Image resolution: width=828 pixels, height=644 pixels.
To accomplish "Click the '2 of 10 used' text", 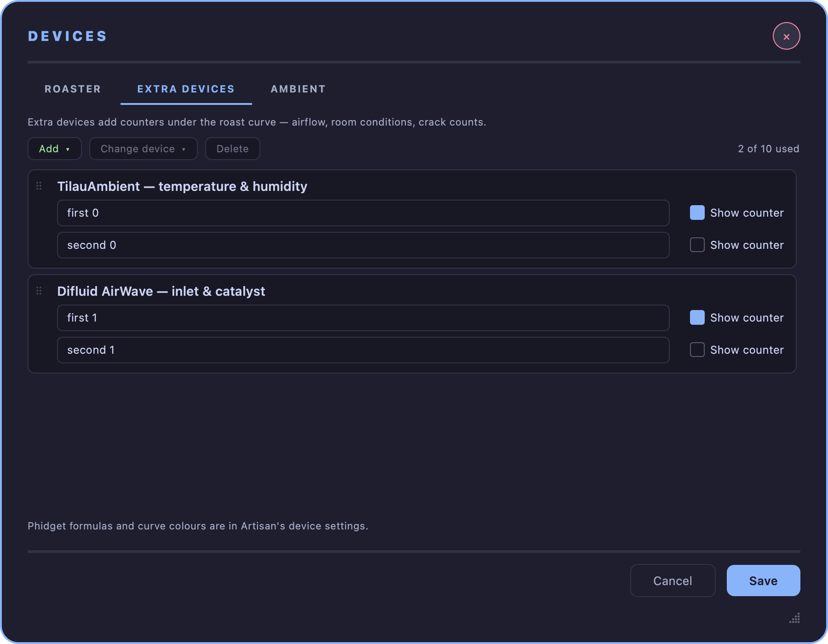I will point(768,149).
